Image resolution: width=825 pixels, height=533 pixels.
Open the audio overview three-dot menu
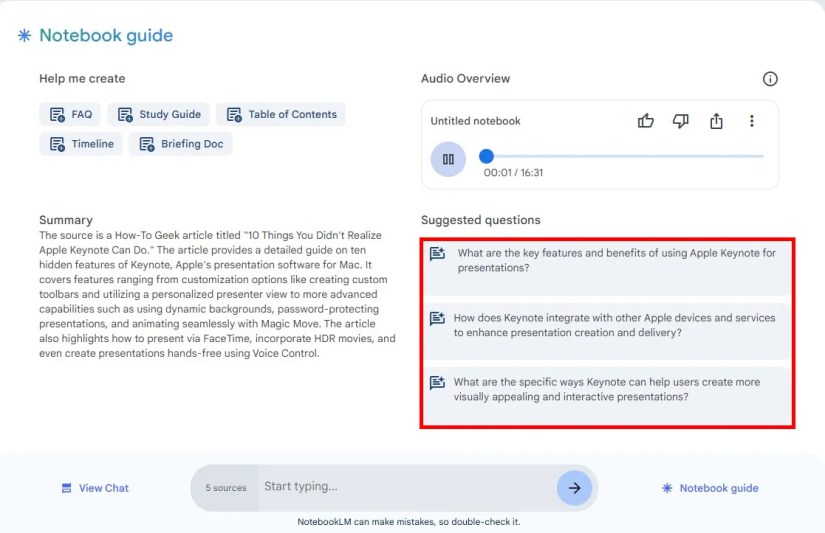click(x=752, y=121)
